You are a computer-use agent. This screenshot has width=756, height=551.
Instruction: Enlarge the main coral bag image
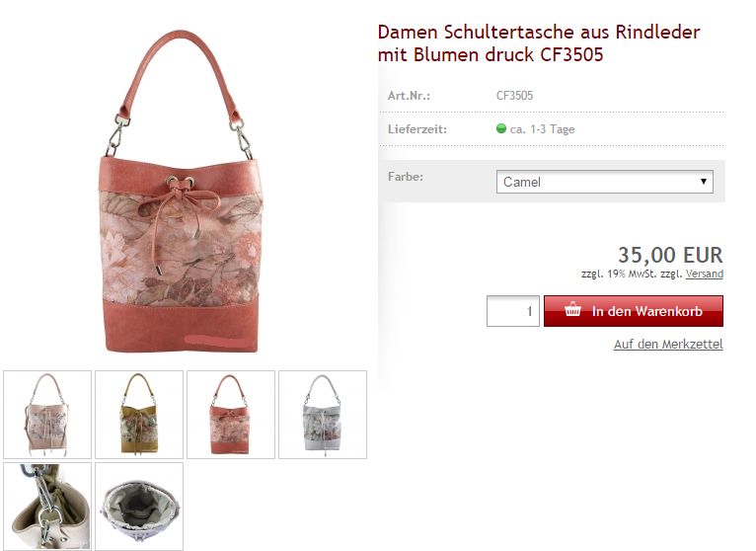pyautogui.click(x=182, y=191)
